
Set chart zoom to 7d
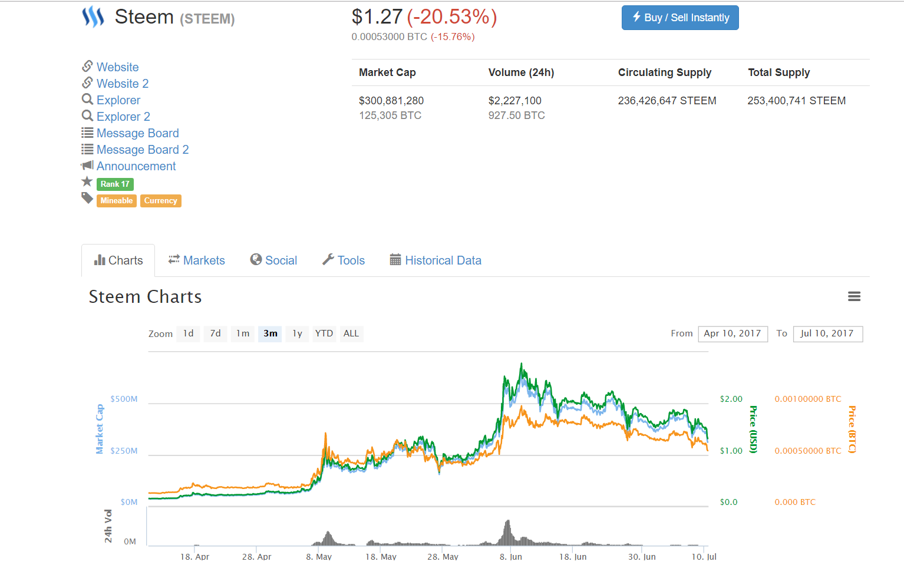216,333
